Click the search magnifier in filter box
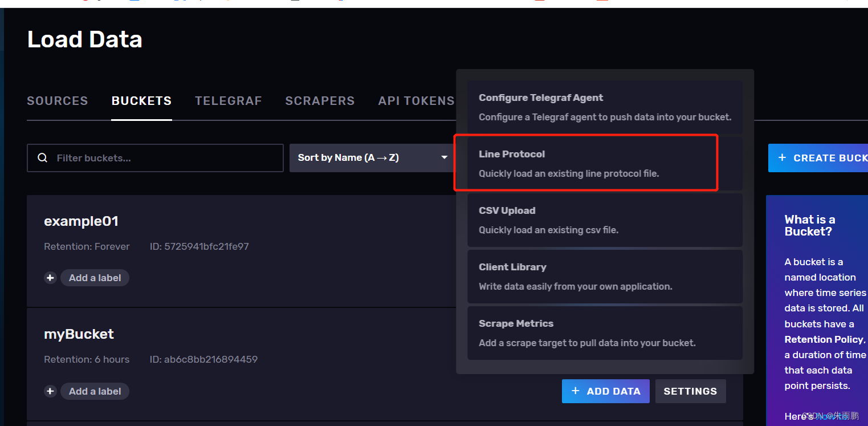The width and height of the screenshot is (868, 426). [42, 158]
